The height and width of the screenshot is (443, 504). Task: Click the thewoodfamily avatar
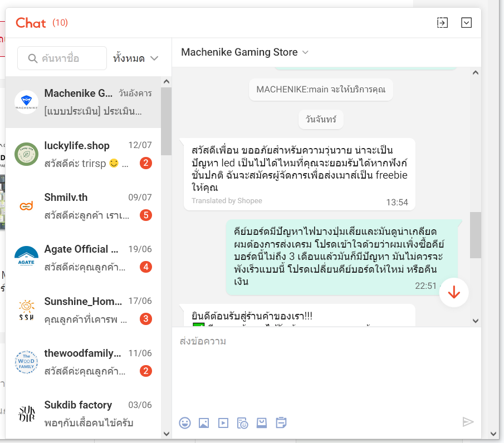pos(26,362)
